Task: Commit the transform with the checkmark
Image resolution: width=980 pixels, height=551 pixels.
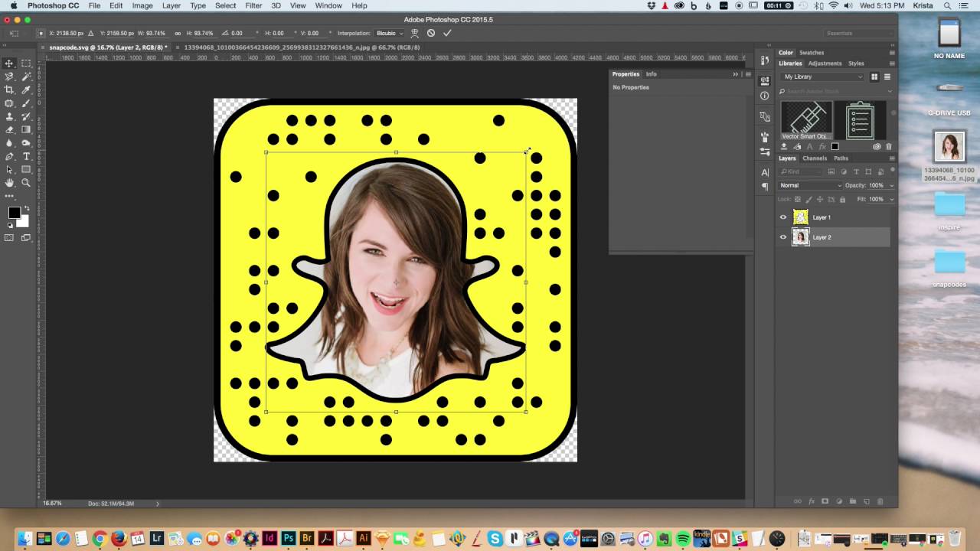Action: [447, 33]
